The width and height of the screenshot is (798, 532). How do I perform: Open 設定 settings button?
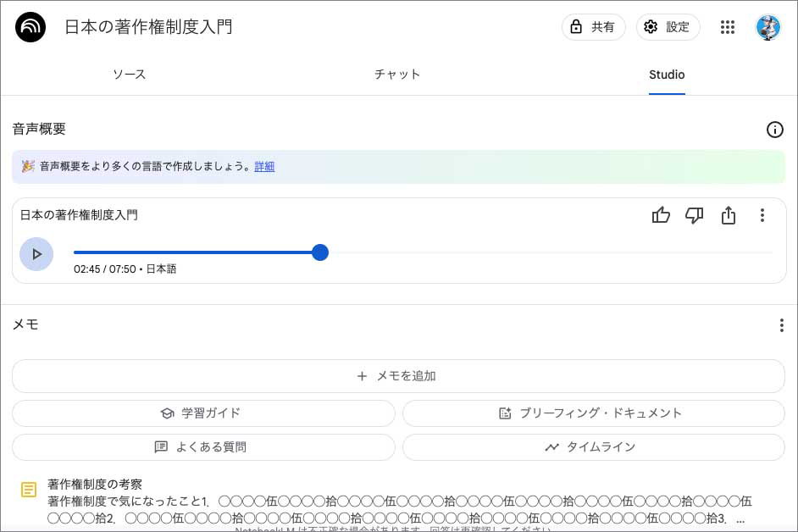pos(668,27)
